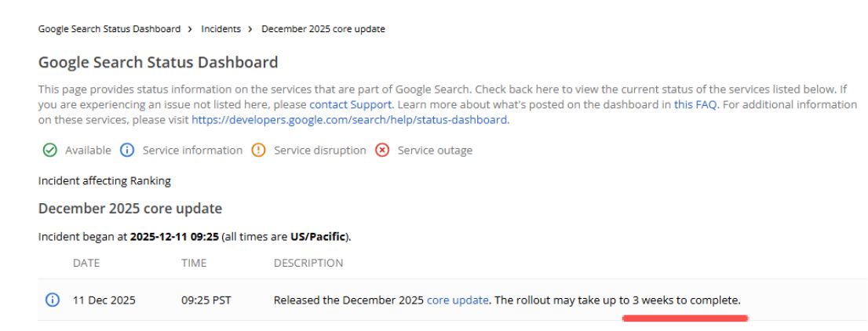The image size is (868, 331).
Task: Open Google Search Status Dashboard breadcrumb
Action: (x=109, y=29)
